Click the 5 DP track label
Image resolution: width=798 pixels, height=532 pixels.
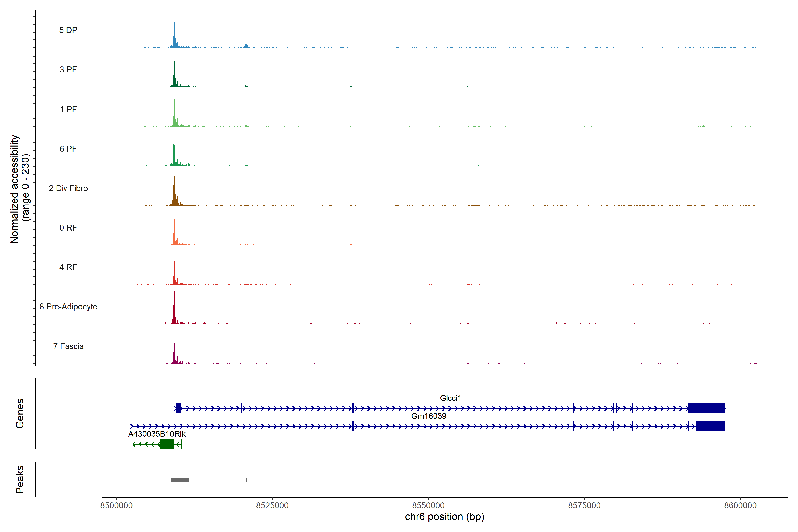(68, 30)
